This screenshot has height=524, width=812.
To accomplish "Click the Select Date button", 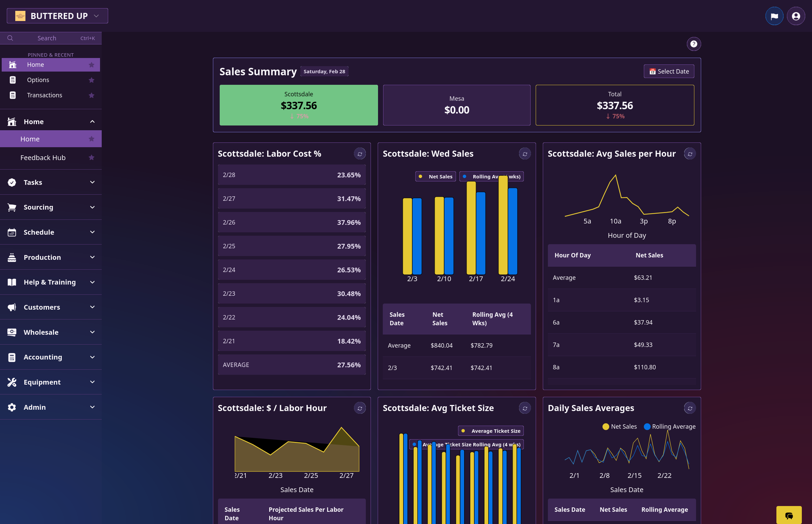I will point(669,72).
